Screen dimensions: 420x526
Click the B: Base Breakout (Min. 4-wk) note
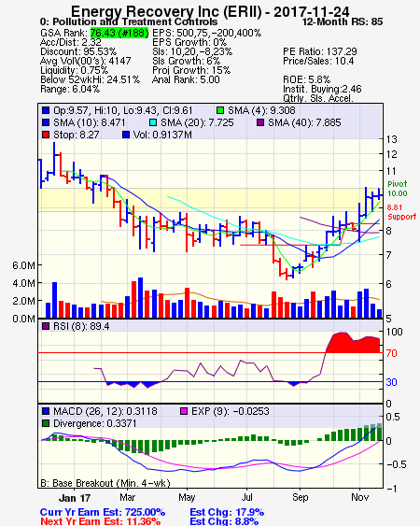pyautogui.click(x=105, y=483)
